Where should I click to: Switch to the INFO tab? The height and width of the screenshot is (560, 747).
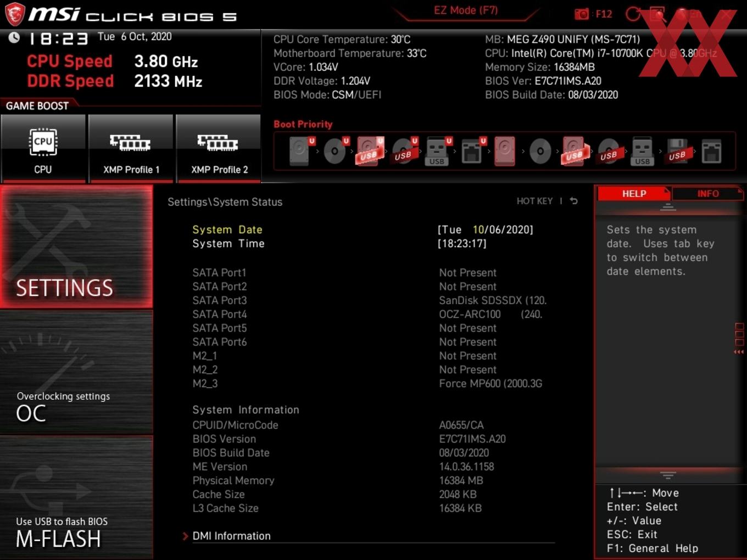point(707,193)
